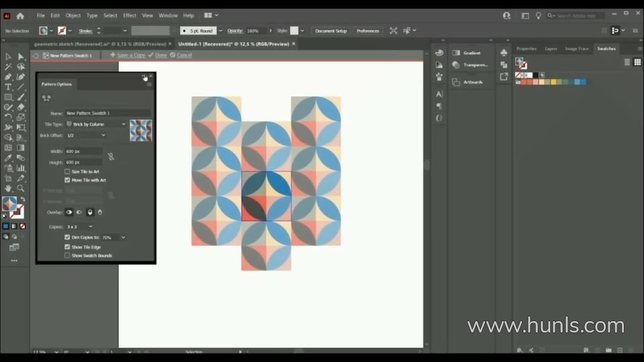Switch to the Layers panel tab
Viewport: 644px width, 362px height.
tap(551, 49)
